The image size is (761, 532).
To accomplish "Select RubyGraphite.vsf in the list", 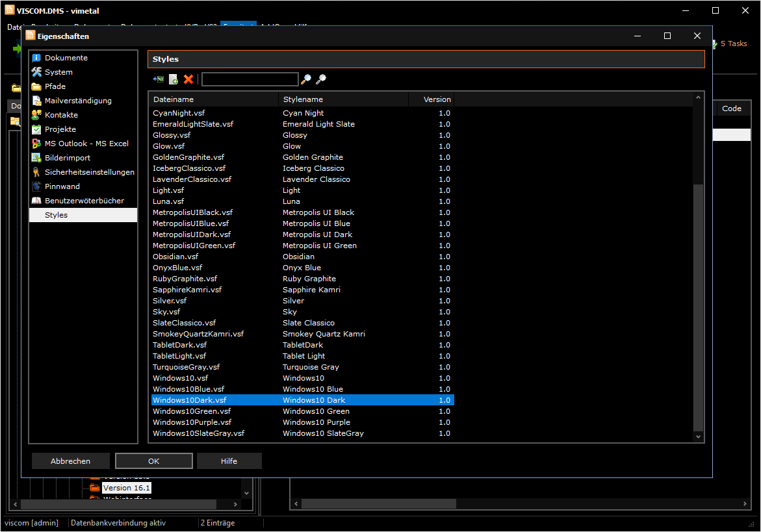I will tap(303, 279).
